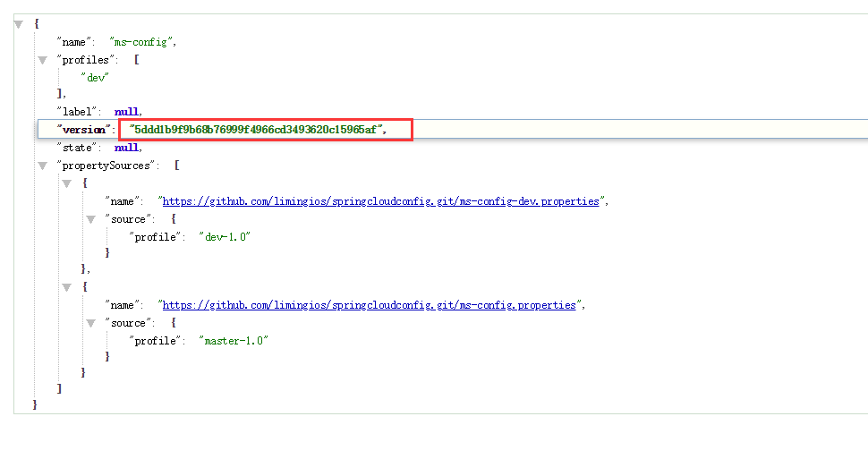Collapse the "propertySources" array
Image resolution: width=868 pixels, height=459 pixels.
(43, 166)
